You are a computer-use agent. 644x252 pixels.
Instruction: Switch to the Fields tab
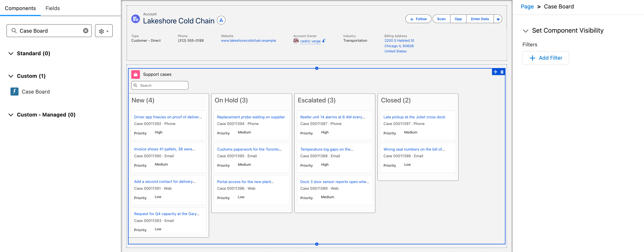[53, 8]
